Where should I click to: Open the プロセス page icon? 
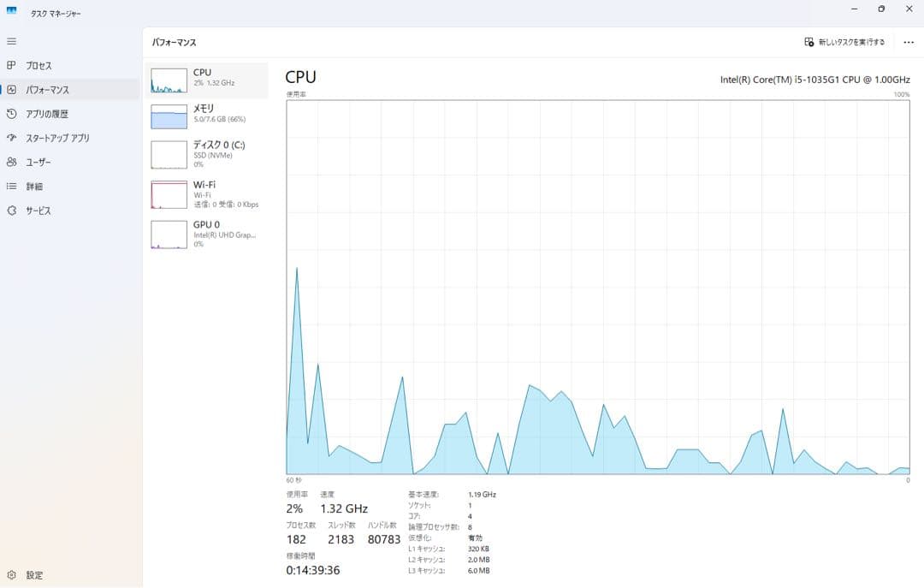click(11, 65)
